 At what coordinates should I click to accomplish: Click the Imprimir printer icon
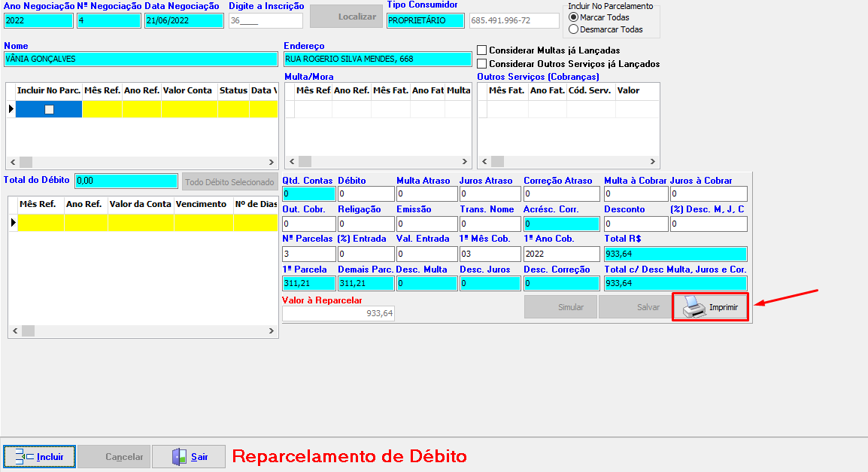pyautogui.click(x=693, y=307)
